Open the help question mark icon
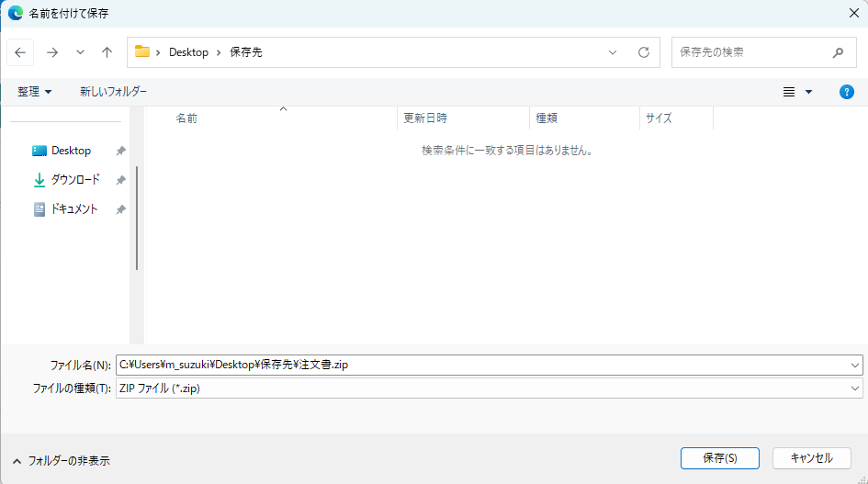This screenshot has height=484, width=868. (x=847, y=92)
